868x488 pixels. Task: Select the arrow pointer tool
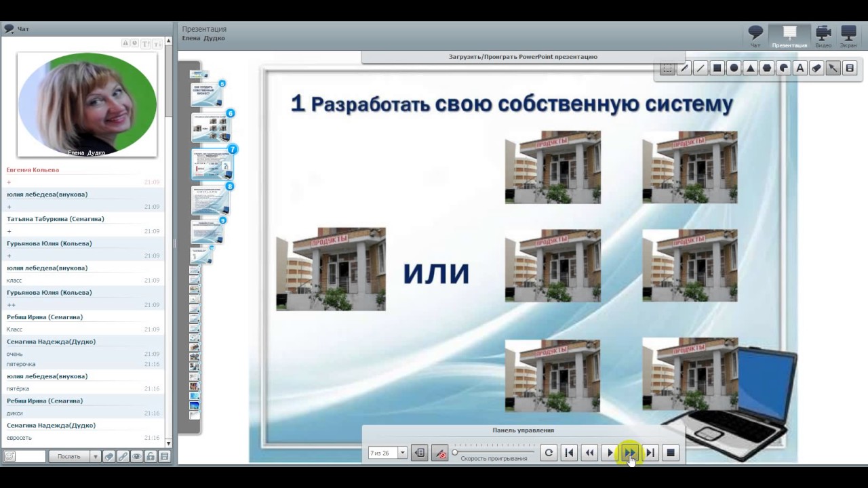(833, 68)
